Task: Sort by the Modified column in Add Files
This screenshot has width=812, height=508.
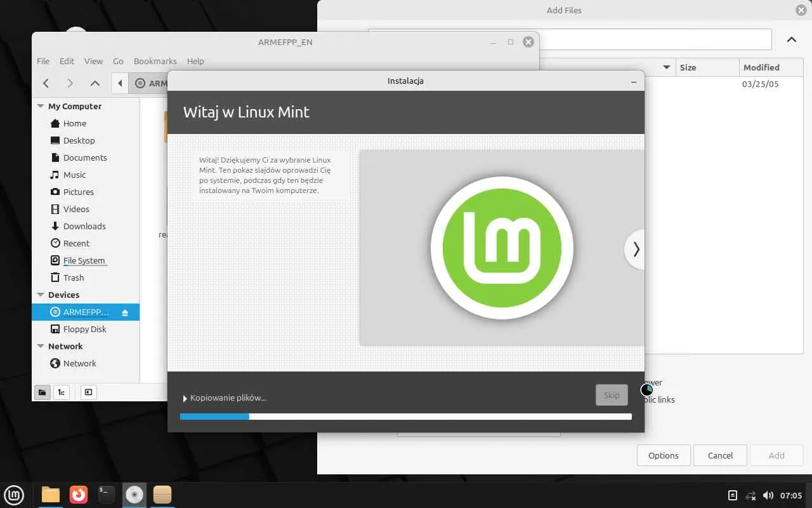Action: [771, 67]
